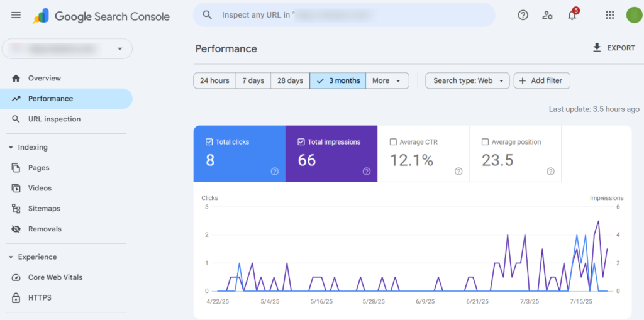This screenshot has height=320, width=644.
Task: Open the More date range dropdown
Action: click(387, 80)
